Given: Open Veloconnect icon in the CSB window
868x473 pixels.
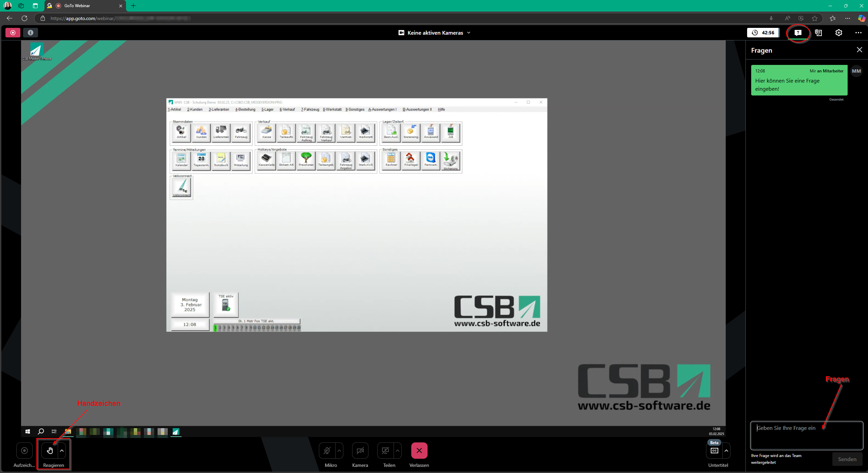Looking at the screenshot, I should click(181, 188).
